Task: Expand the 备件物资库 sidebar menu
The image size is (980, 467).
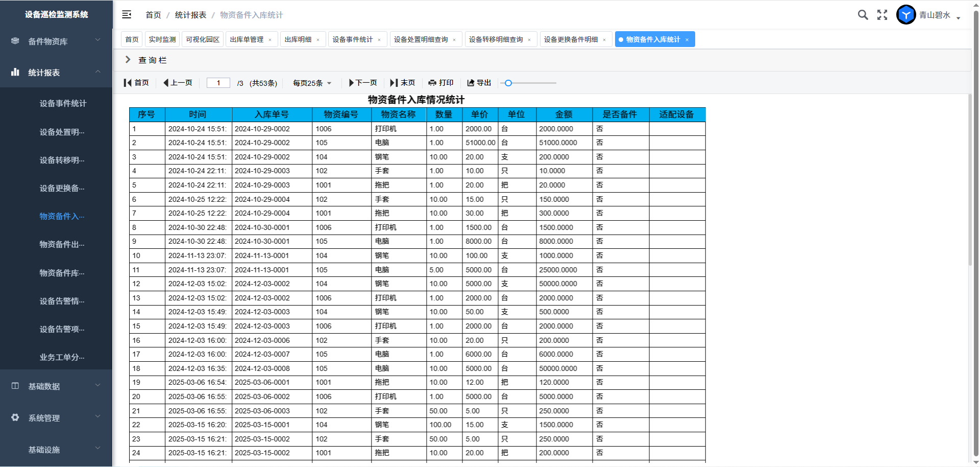Action: (56, 41)
